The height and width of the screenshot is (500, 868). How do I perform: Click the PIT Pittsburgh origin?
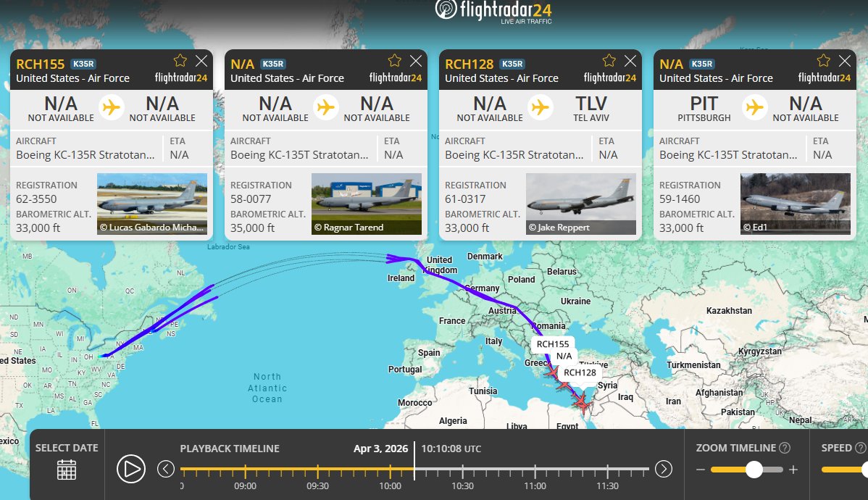coord(704,109)
